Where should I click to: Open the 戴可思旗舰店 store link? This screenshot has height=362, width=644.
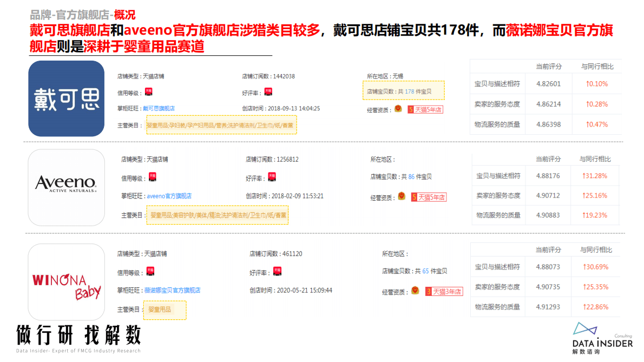coord(160,108)
